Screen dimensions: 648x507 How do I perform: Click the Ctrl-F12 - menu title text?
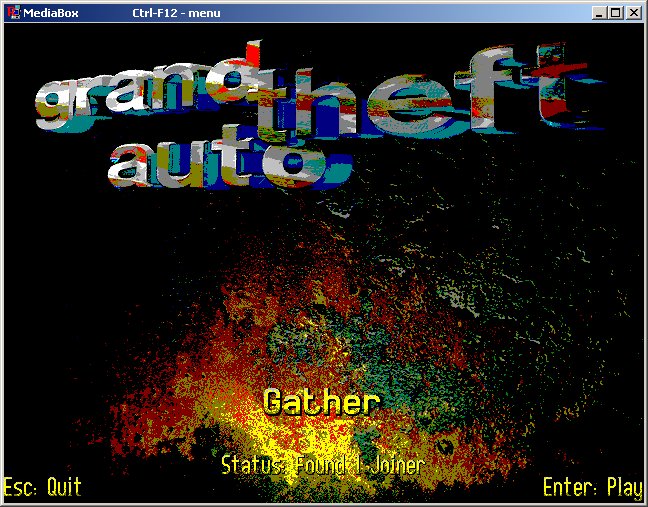(x=176, y=13)
